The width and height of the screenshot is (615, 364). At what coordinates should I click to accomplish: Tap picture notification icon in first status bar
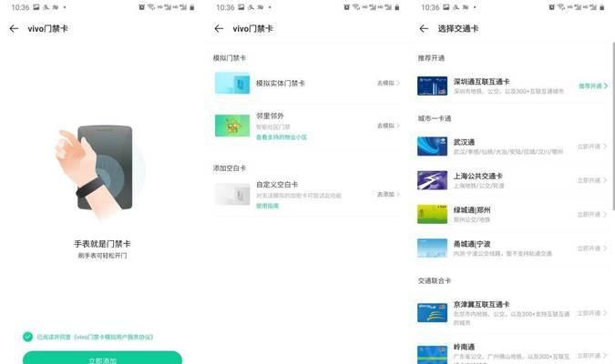click(x=36, y=7)
